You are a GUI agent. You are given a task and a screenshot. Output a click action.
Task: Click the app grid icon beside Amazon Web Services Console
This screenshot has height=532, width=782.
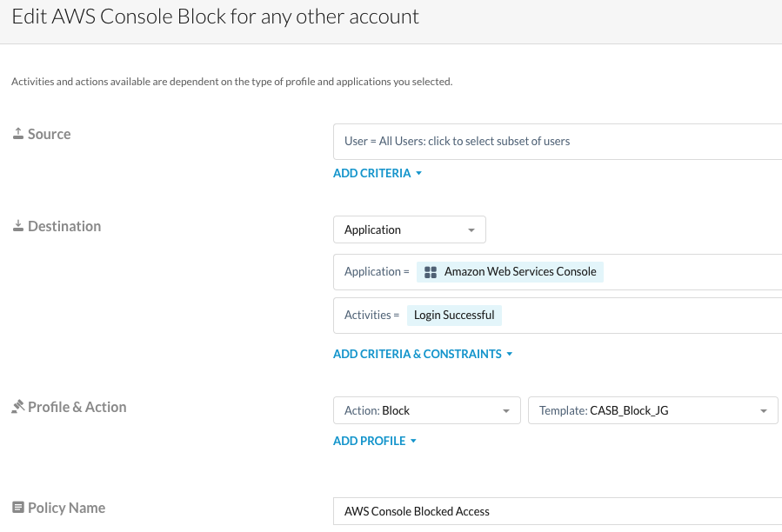point(431,272)
